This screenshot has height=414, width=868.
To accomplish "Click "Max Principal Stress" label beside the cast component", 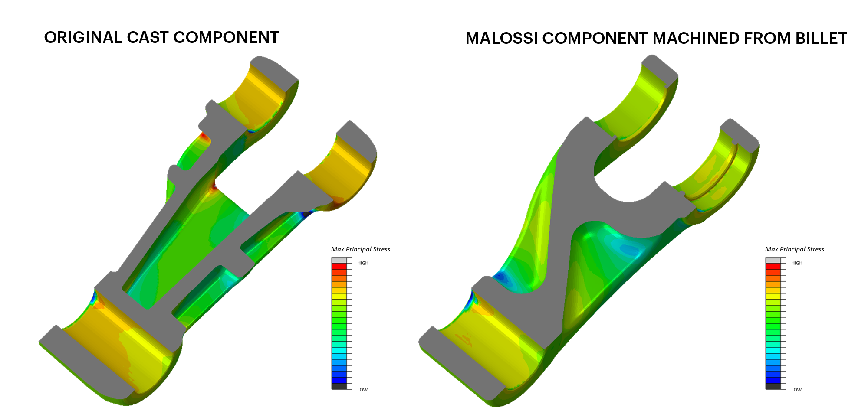I will [x=361, y=249].
